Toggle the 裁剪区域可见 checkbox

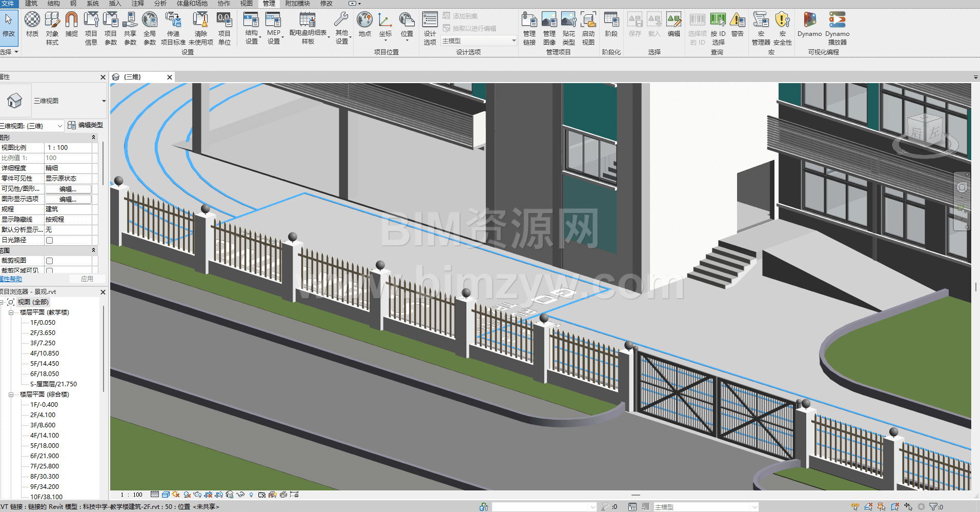click(50, 270)
